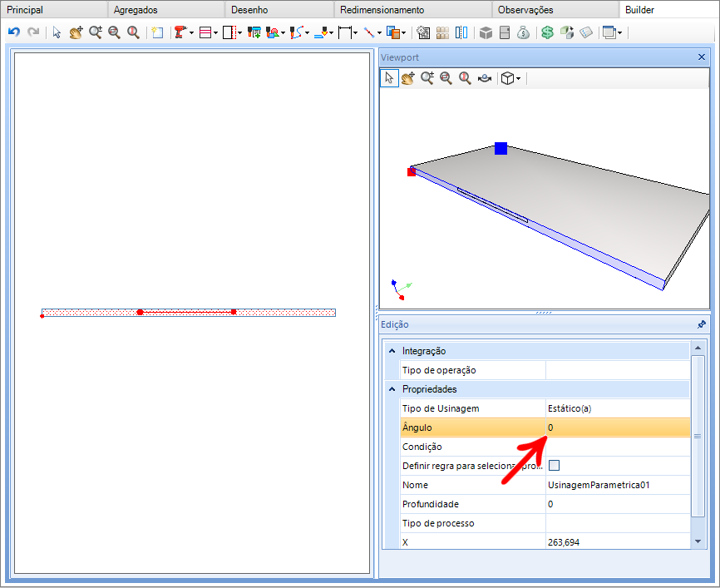Viewport: 720px width, 588px height.
Task: Open the view cube dropdown arrow in the Viewport
Action: 519,79
